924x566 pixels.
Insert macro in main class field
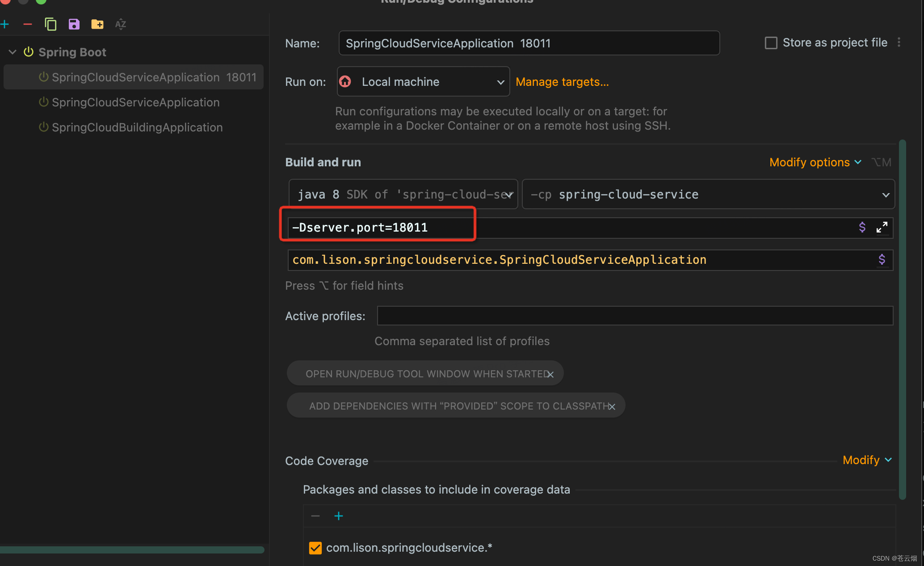click(882, 260)
